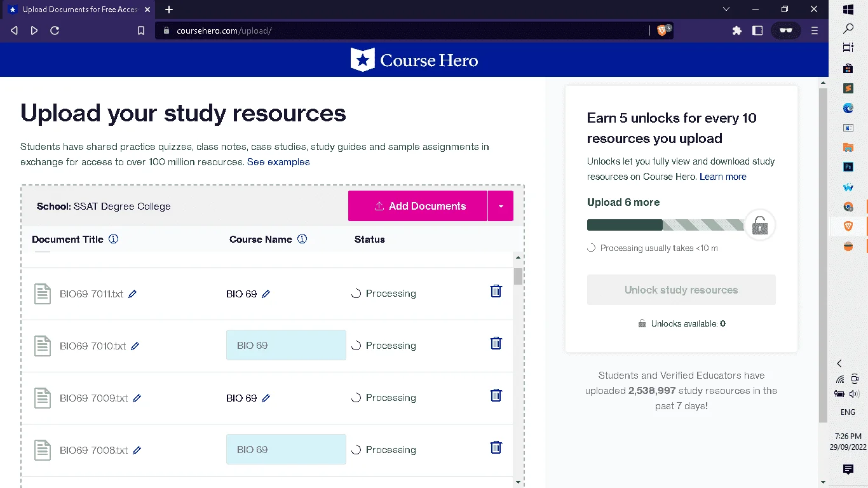The width and height of the screenshot is (868, 488).
Task: Open Sublime Text from the taskbar
Action: pyautogui.click(x=848, y=88)
